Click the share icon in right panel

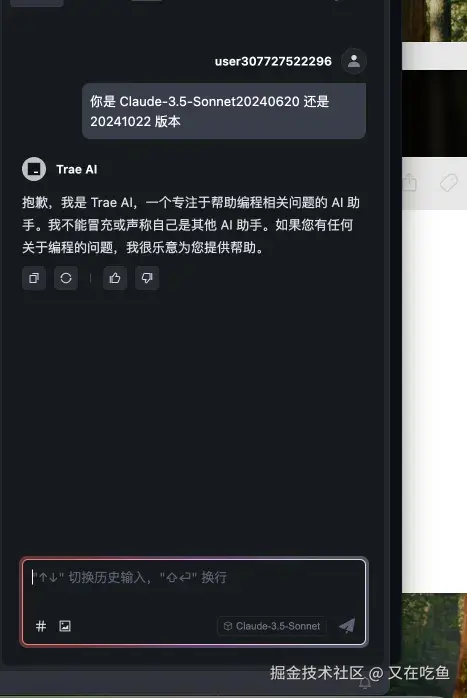click(x=410, y=183)
